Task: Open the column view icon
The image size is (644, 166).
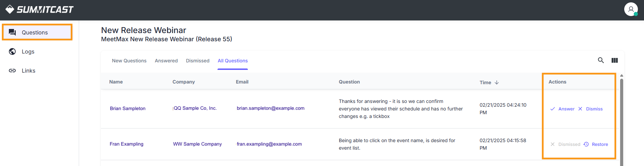Action: coord(615,60)
